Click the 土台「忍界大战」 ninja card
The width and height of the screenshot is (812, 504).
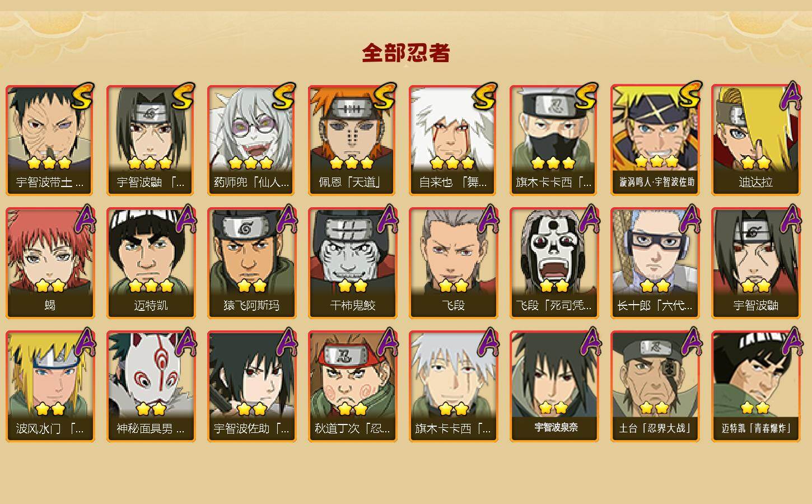[655, 386]
